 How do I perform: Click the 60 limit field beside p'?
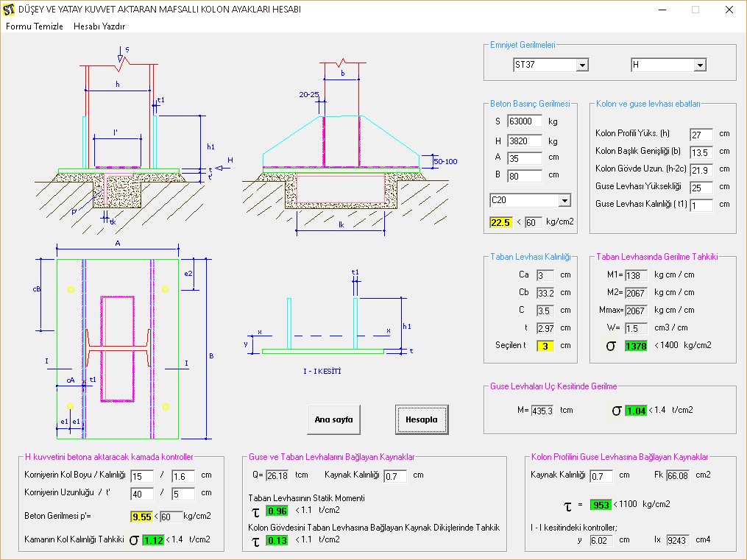coord(171,517)
